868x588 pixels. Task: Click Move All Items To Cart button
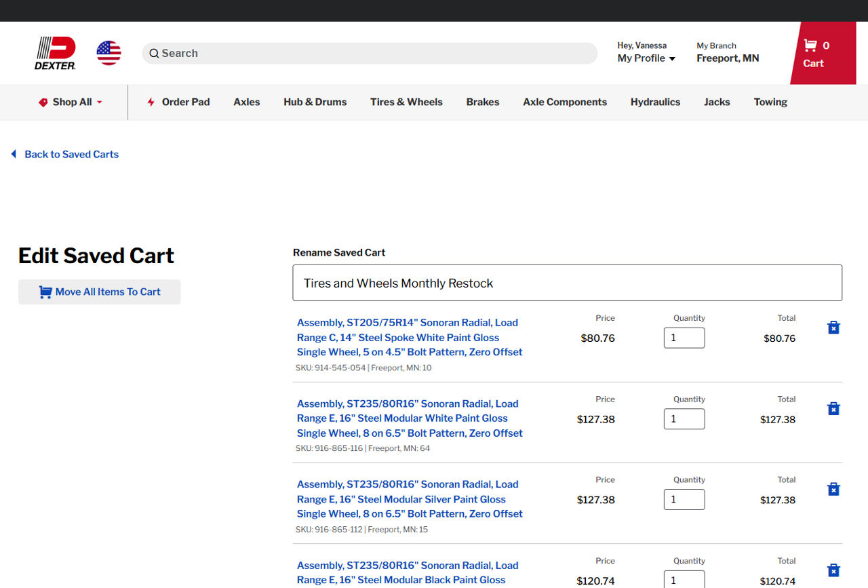tap(100, 292)
